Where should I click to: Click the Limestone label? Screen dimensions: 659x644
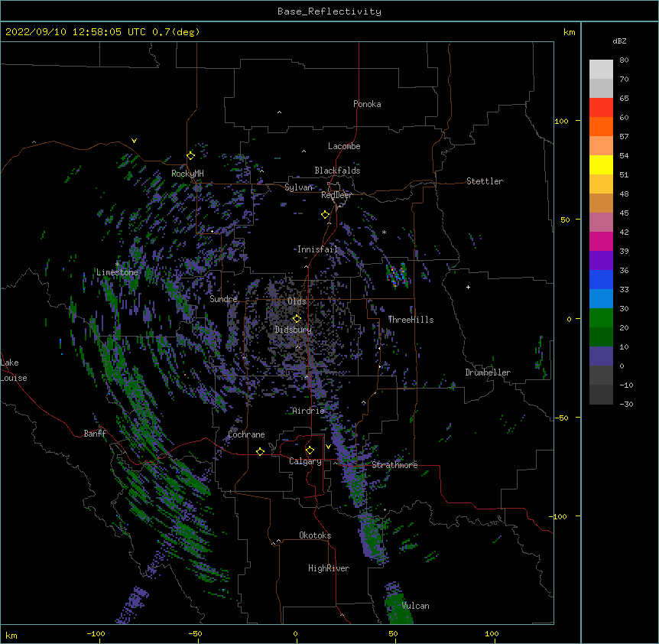pos(117,272)
